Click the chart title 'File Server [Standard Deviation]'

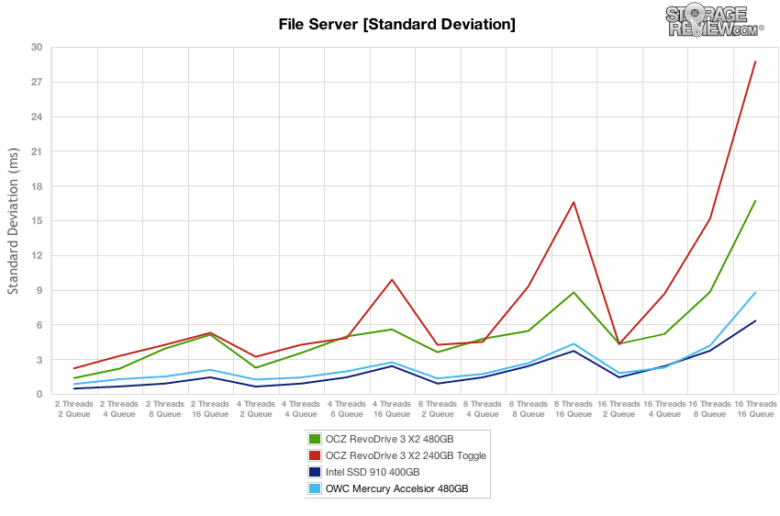tap(396, 24)
